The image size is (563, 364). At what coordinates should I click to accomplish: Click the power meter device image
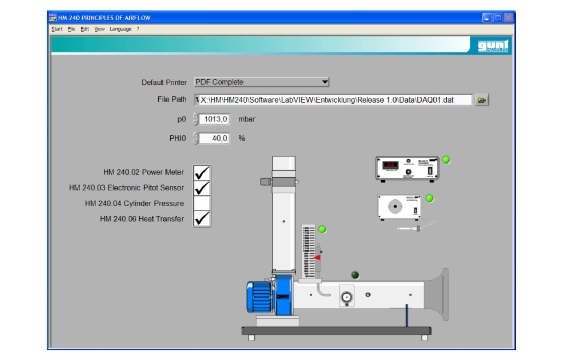point(407,169)
